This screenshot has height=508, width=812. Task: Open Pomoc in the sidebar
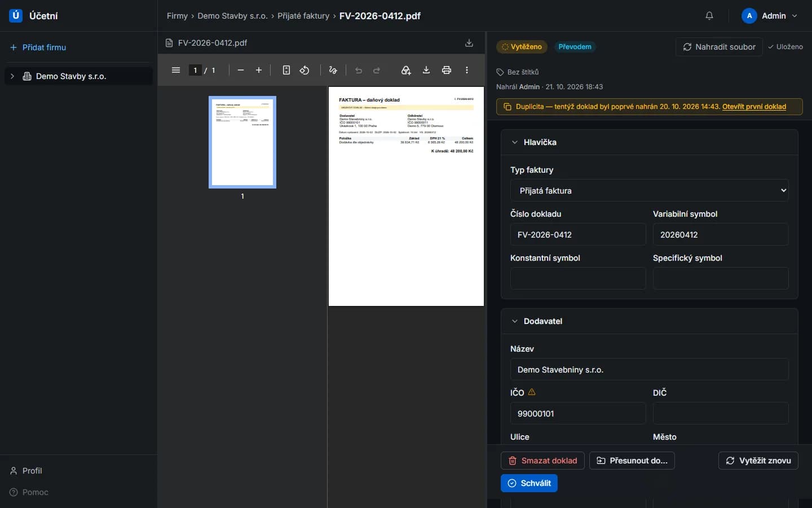(29, 492)
